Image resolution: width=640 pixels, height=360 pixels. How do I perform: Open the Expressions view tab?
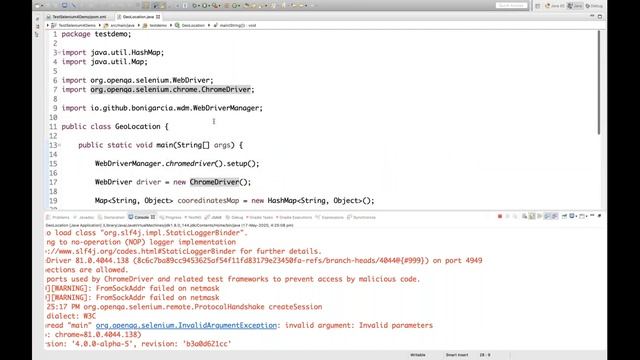point(330,217)
